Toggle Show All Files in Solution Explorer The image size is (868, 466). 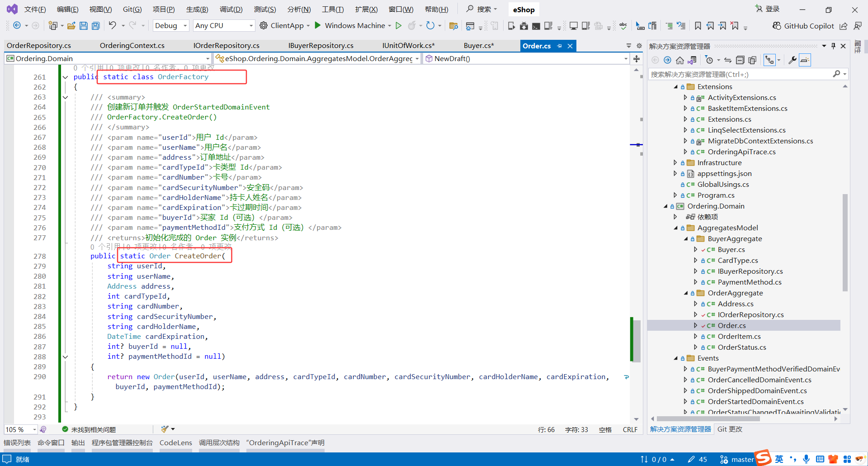[x=752, y=60]
